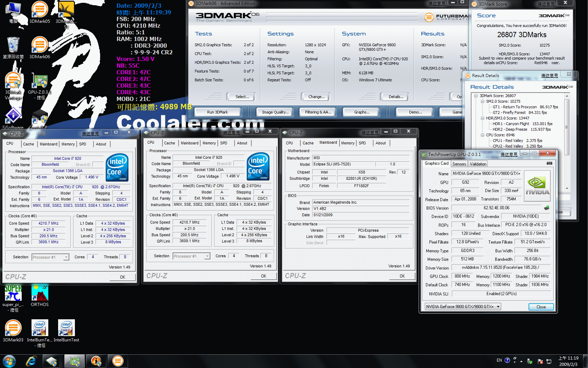
Task: Click the Windows Start orb
Action: point(9,361)
